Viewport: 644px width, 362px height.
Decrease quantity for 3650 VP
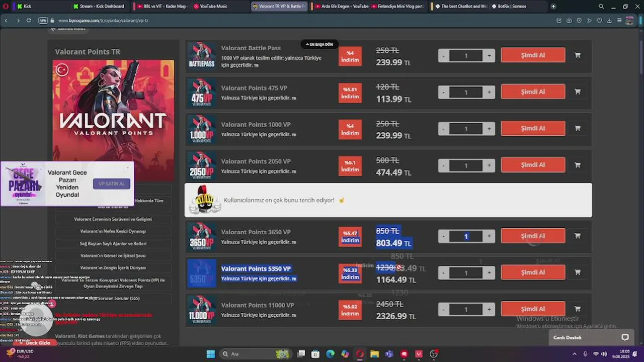click(443, 236)
